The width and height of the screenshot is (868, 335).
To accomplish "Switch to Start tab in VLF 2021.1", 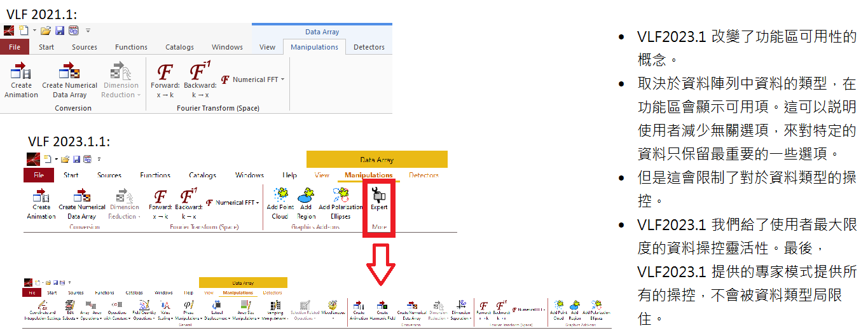I will pyautogui.click(x=46, y=47).
